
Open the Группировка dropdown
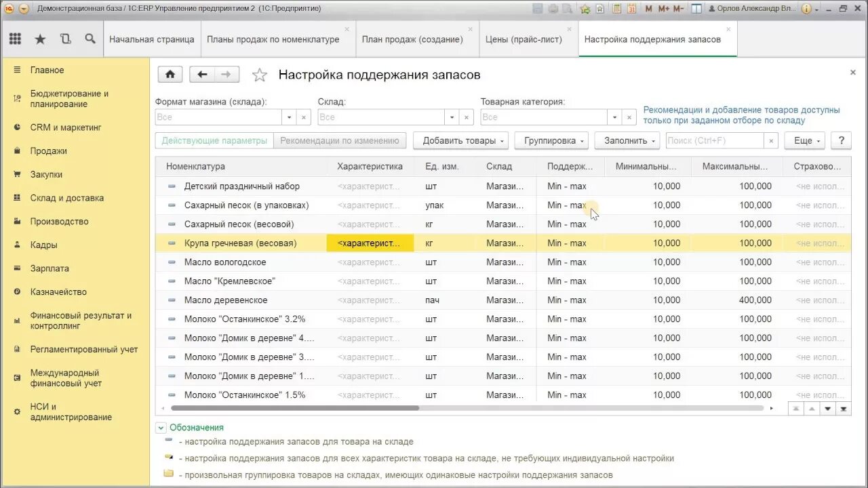tap(551, 140)
